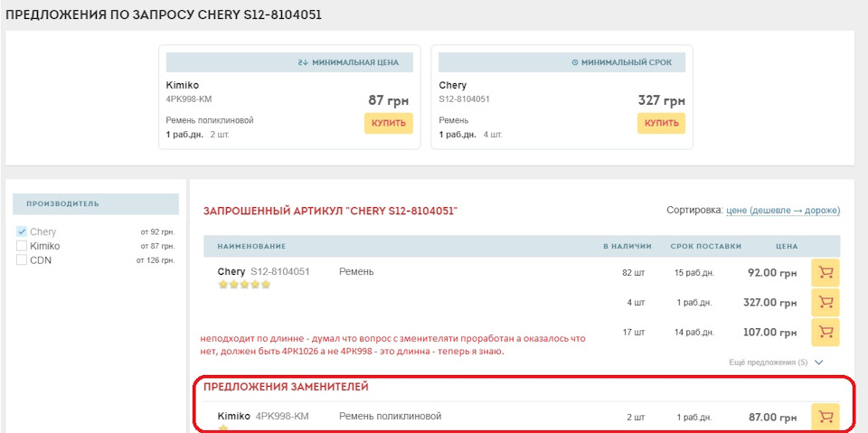This screenshot has height=433, width=868.
Task: Click the 'Цена' column header
Action: click(x=787, y=247)
